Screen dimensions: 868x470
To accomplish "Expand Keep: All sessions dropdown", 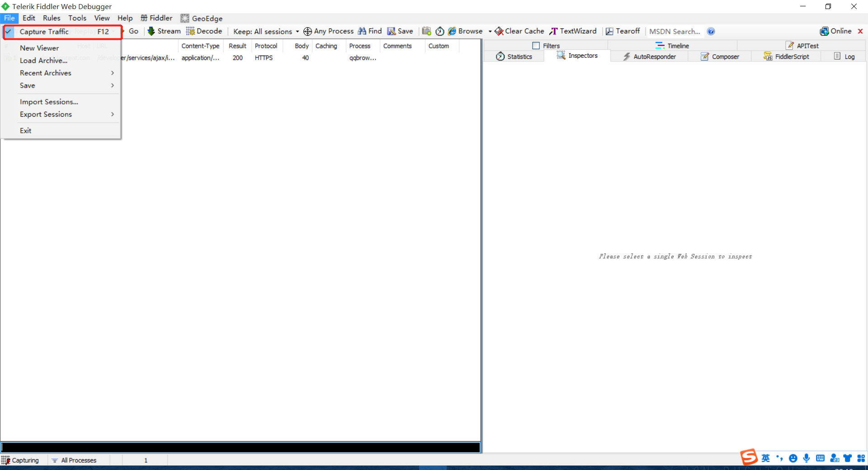I will (266, 31).
